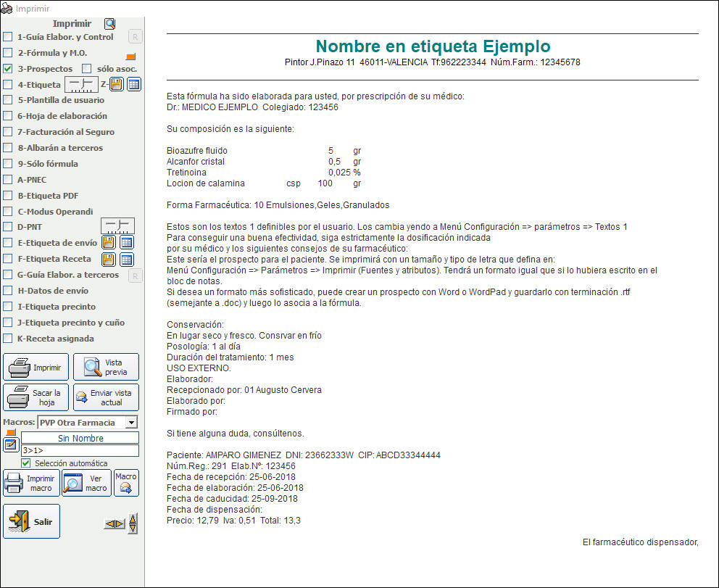
Task: Click El farmacéutico dispensador signature text
Action: point(641,542)
